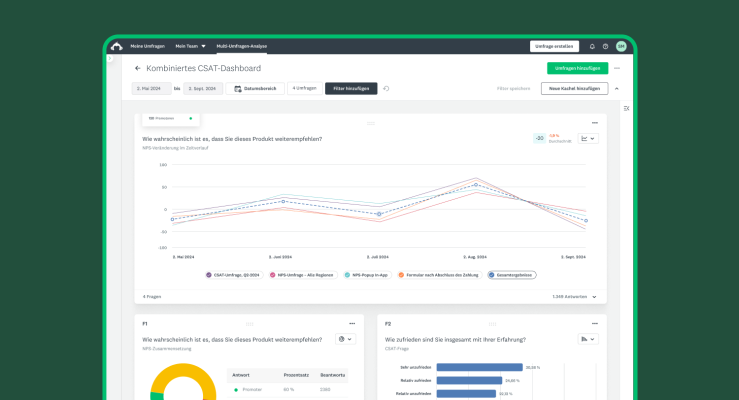Open the three-dot menu on tile F1
The image size is (739, 400).
point(352,324)
